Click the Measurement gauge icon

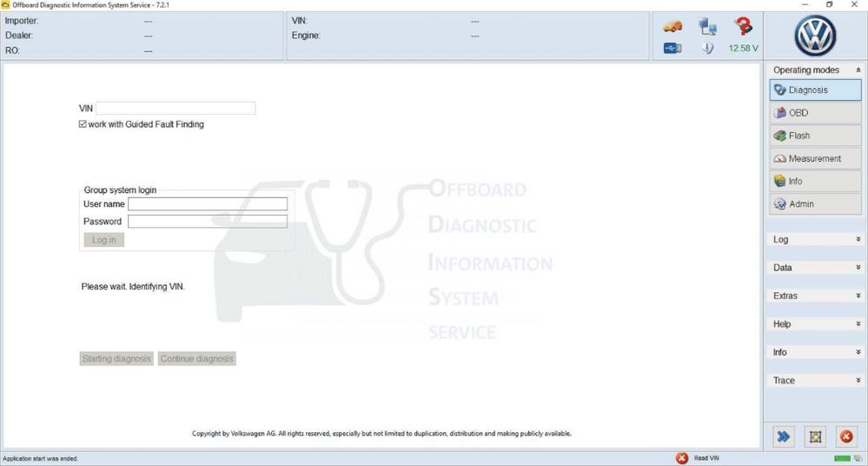[780, 158]
